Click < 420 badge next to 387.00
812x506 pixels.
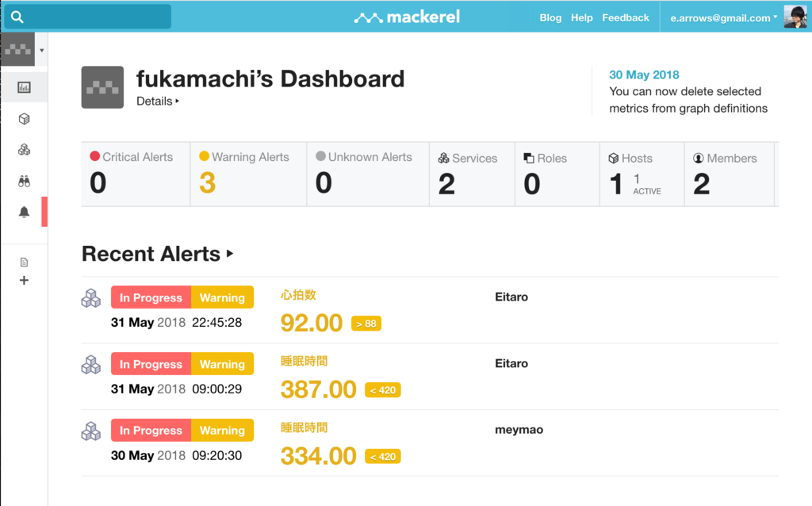pyautogui.click(x=383, y=390)
